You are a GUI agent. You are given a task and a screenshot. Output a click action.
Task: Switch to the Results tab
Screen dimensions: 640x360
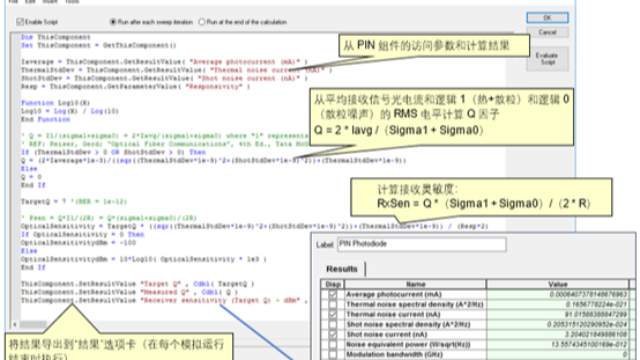[342, 269]
